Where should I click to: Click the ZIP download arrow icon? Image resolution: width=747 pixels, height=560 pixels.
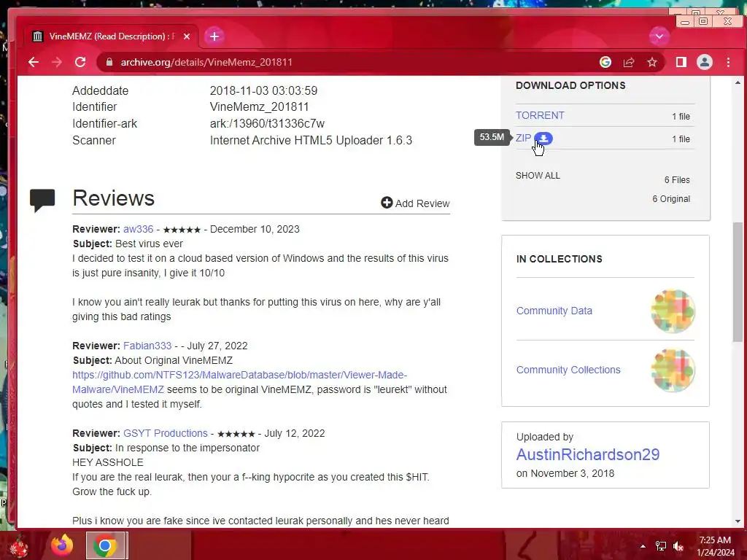point(543,139)
